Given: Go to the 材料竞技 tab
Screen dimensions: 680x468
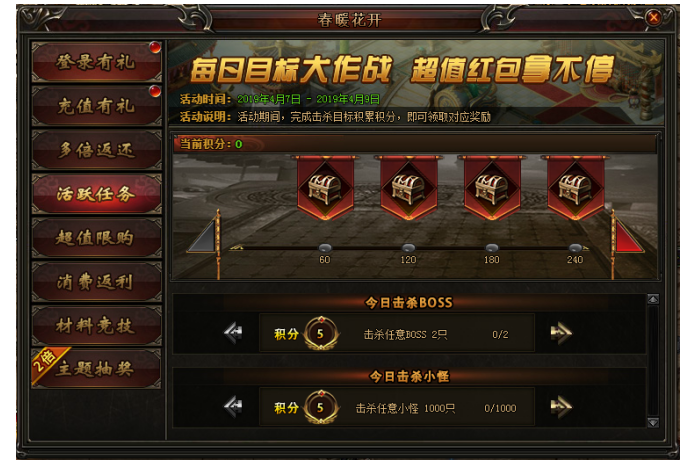Looking at the screenshot, I should [97, 326].
